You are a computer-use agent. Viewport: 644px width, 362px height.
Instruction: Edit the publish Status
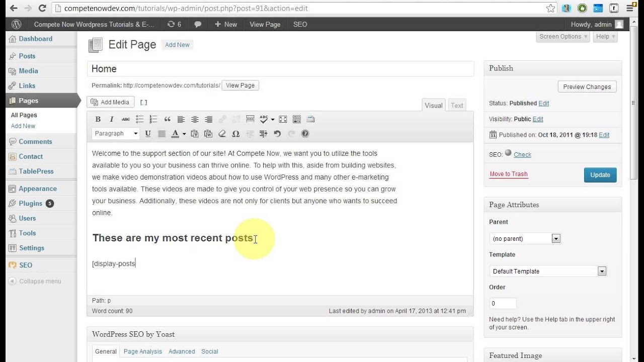[544, 103]
